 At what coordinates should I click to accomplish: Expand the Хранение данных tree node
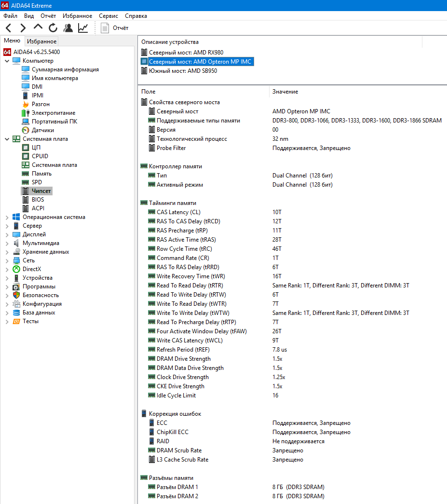(7, 252)
